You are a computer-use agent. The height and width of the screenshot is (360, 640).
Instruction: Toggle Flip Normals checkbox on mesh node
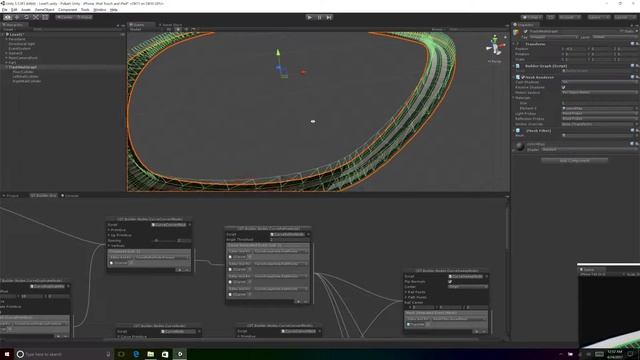pyautogui.click(x=450, y=282)
